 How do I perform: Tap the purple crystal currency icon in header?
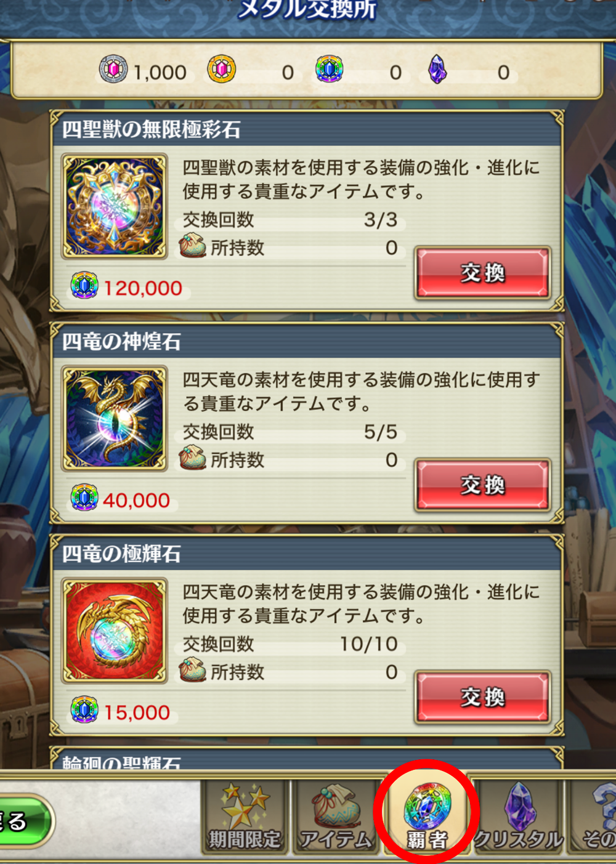437,70
